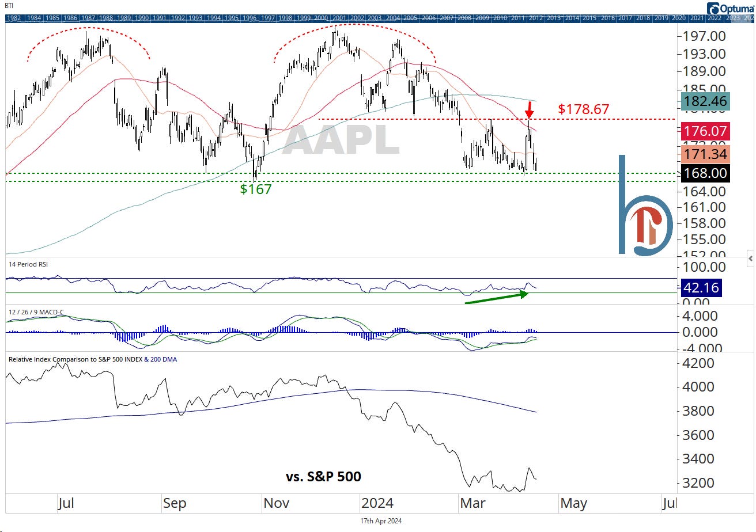Click the 4200 relative index axis value
Image resolution: width=756 pixels, height=532 pixels.
pyautogui.click(x=698, y=364)
